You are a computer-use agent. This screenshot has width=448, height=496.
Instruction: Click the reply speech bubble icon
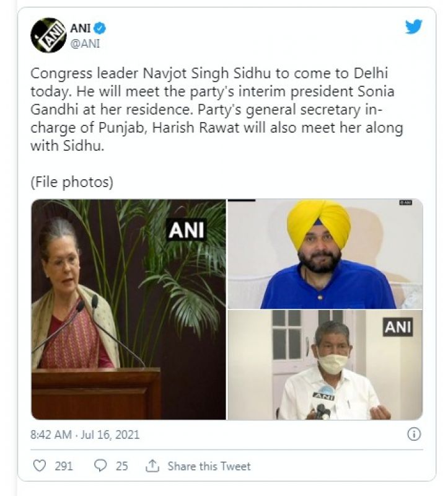(102, 466)
